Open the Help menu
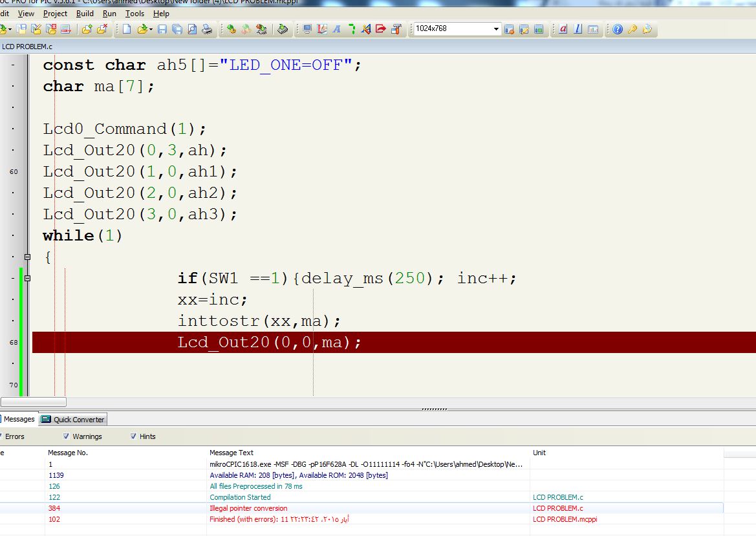This screenshot has height=536, width=756. (x=161, y=14)
